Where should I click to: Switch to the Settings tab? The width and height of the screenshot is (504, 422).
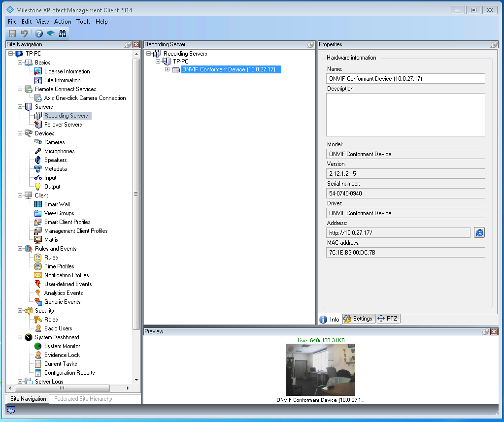click(358, 319)
